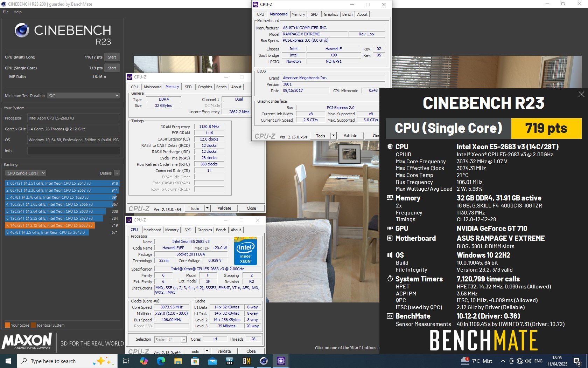588x368 pixels.
Task: Click Tools button in Mainboard CPU-Z window
Action: click(321, 136)
